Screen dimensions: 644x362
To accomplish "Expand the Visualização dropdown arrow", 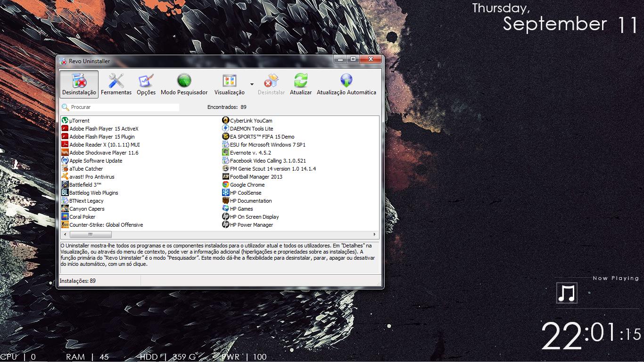I will coord(252,84).
